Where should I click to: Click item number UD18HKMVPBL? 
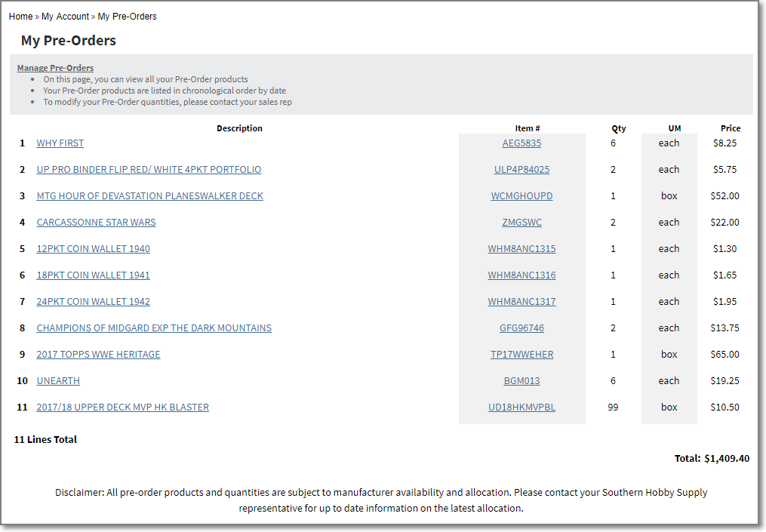[x=521, y=407]
